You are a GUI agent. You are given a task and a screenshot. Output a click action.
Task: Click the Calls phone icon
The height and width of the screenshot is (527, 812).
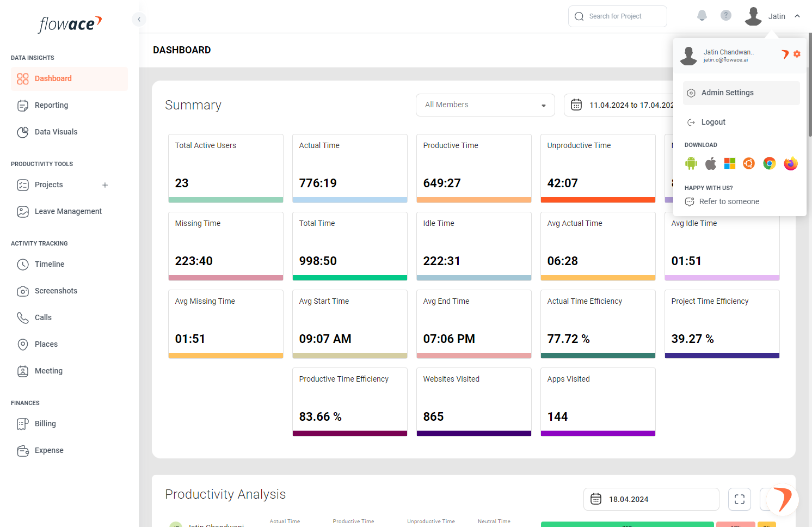coord(23,318)
